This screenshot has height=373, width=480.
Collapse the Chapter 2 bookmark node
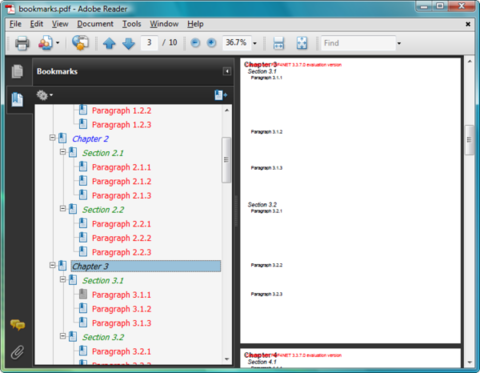pos(52,137)
